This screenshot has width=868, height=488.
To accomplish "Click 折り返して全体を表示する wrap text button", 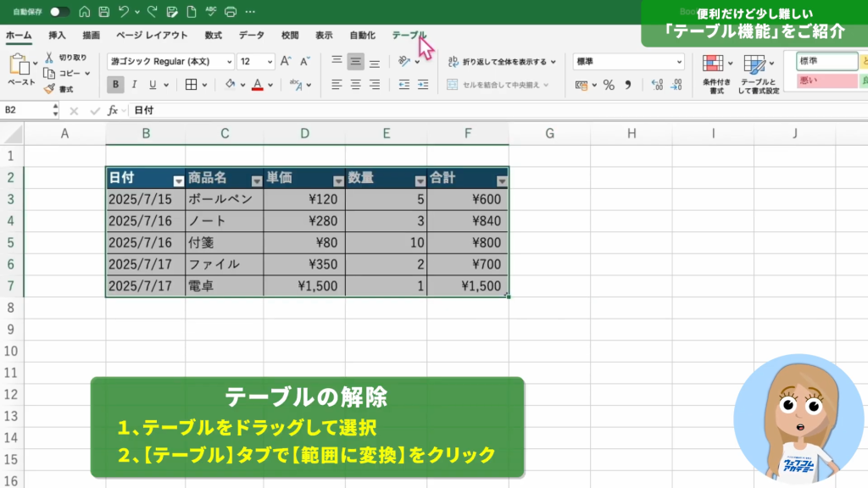I will (x=502, y=62).
